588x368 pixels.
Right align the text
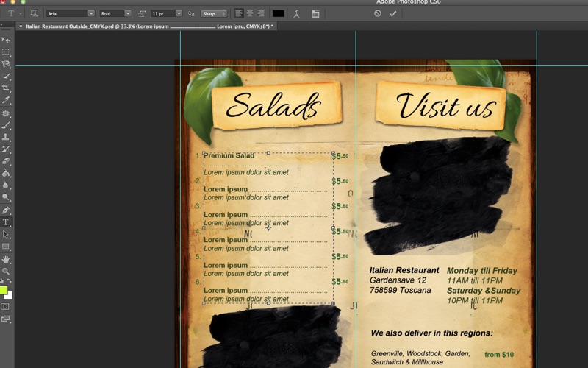261,13
